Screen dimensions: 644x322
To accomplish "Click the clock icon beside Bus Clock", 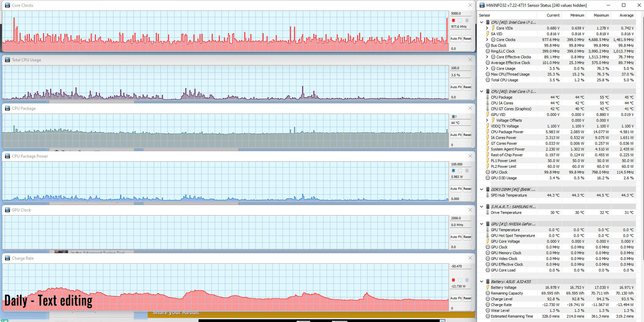I will (x=487, y=45).
